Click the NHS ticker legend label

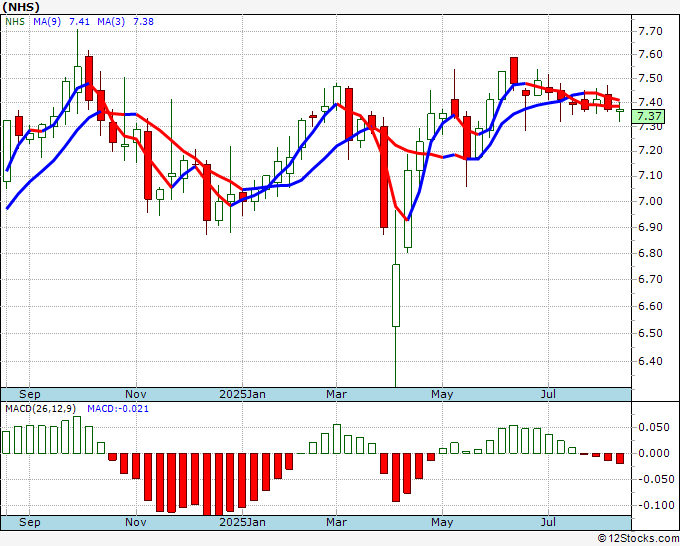point(15,22)
